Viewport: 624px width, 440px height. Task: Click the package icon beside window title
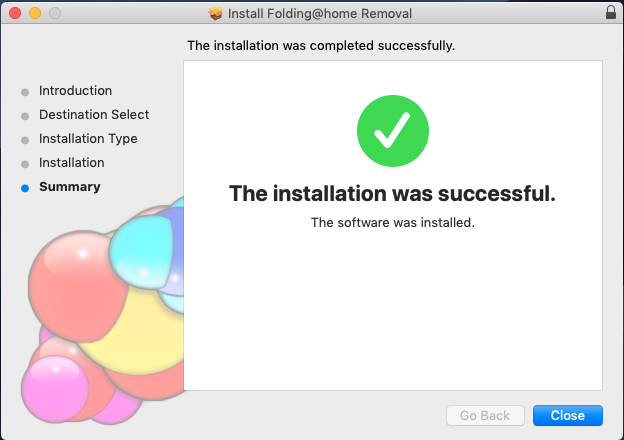coord(216,14)
